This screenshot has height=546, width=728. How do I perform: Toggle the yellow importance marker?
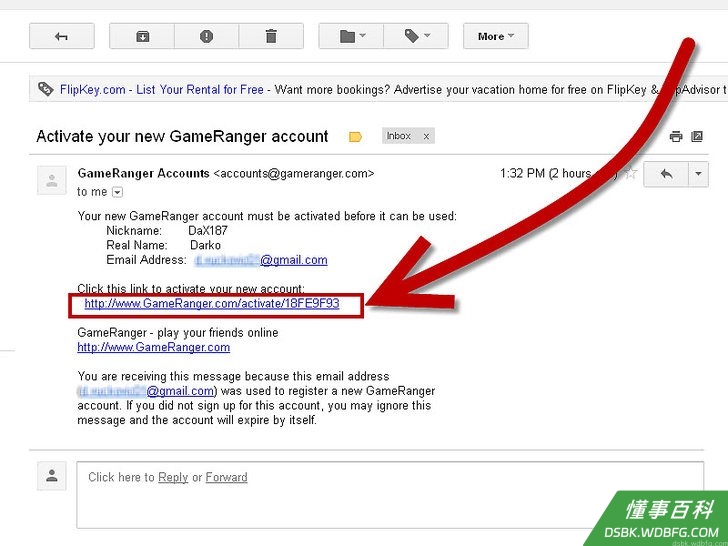[x=355, y=136]
